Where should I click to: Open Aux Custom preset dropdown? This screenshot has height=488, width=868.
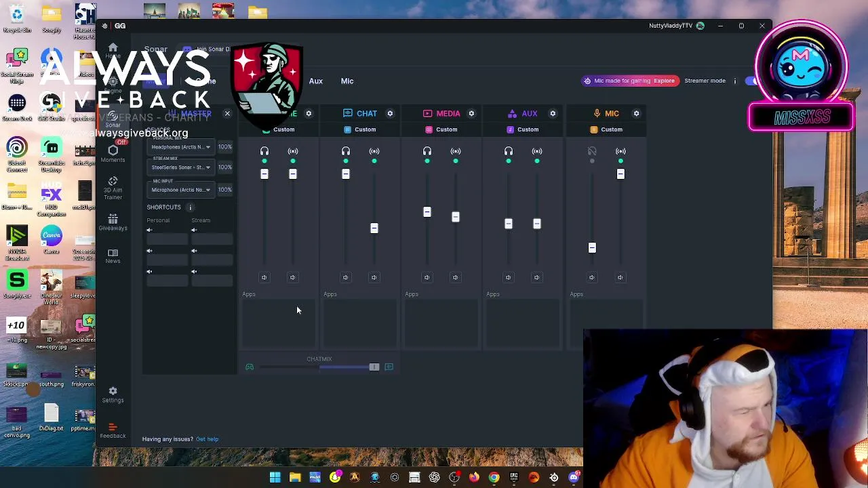[x=522, y=129]
